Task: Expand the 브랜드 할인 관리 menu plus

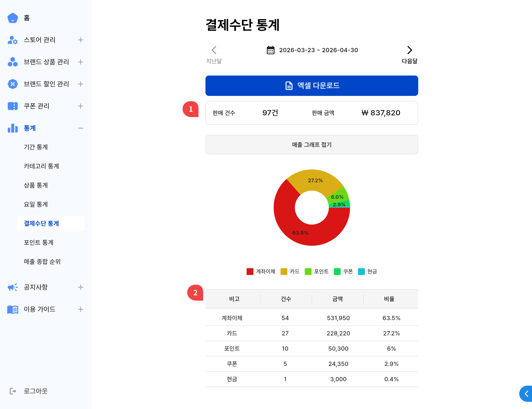Action: tap(81, 84)
